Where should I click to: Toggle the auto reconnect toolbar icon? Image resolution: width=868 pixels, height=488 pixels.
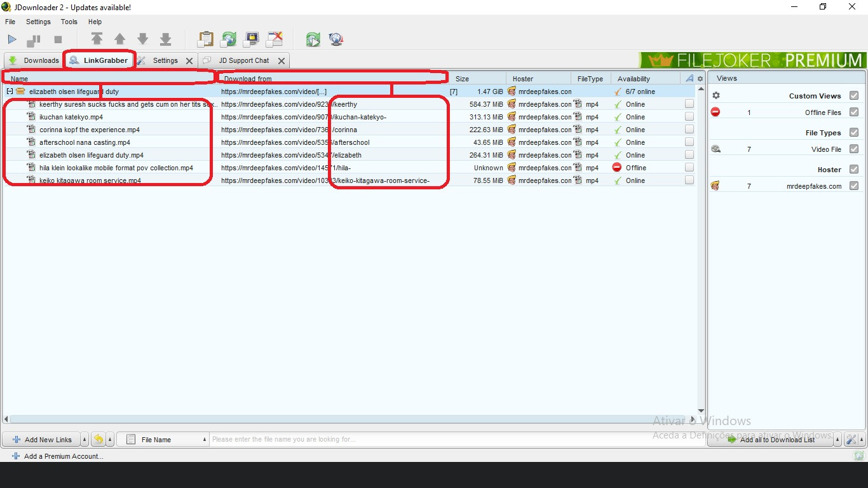pyautogui.click(x=228, y=39)
